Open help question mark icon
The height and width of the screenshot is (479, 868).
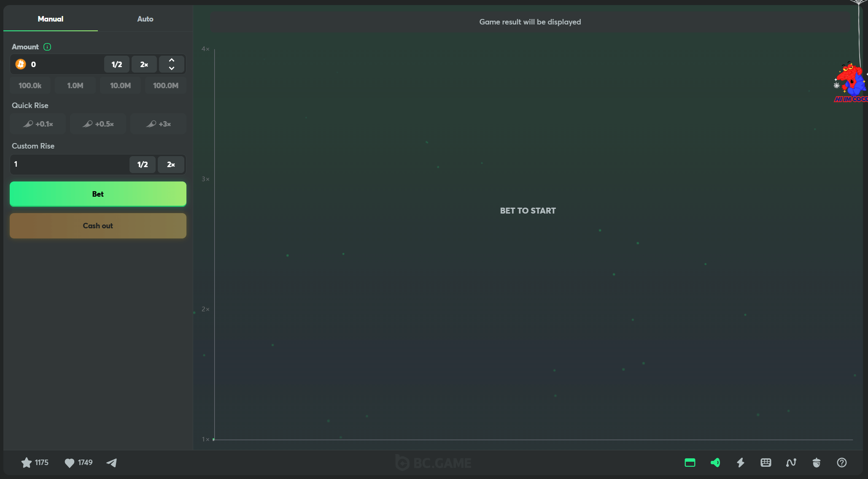click(842, 463)
